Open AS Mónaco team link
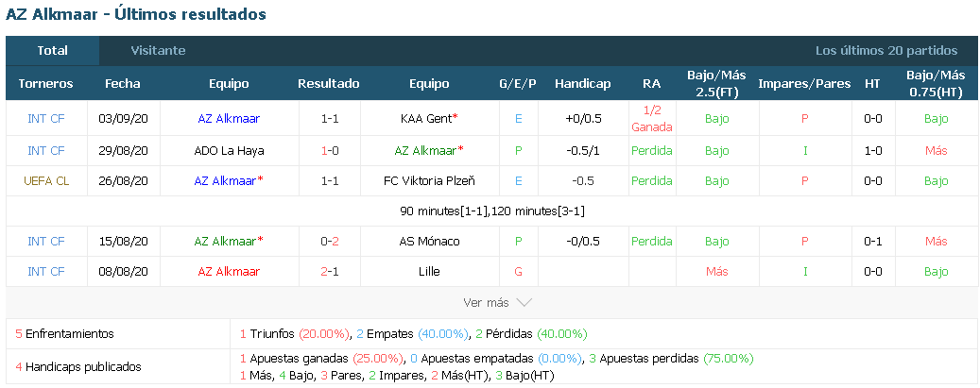The height and width of the screenshot is (388, 980). coord(429,241)
